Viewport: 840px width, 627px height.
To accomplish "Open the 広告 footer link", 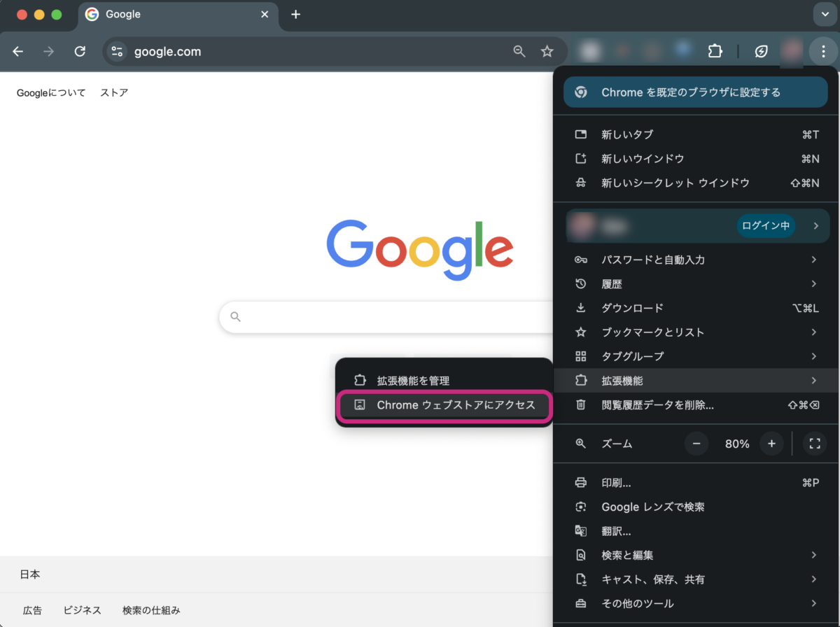I will click(32, 610).
